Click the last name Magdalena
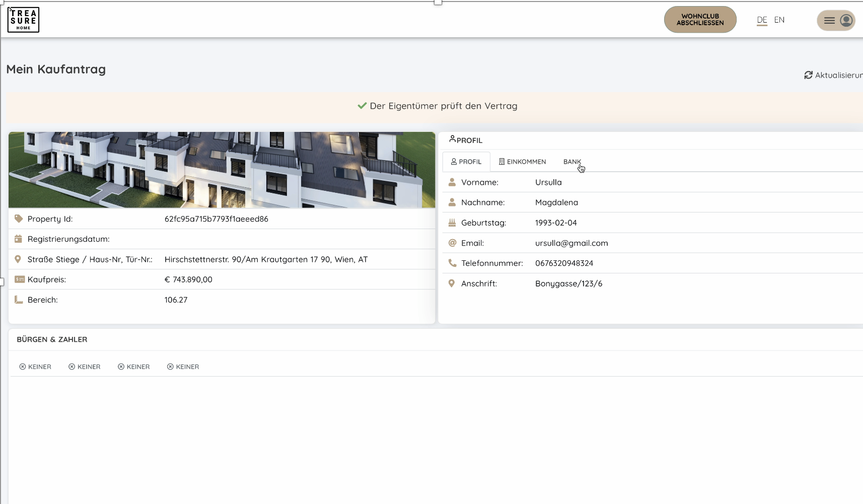The width and height of the screenshot is (863, 504). coord(556,202)
